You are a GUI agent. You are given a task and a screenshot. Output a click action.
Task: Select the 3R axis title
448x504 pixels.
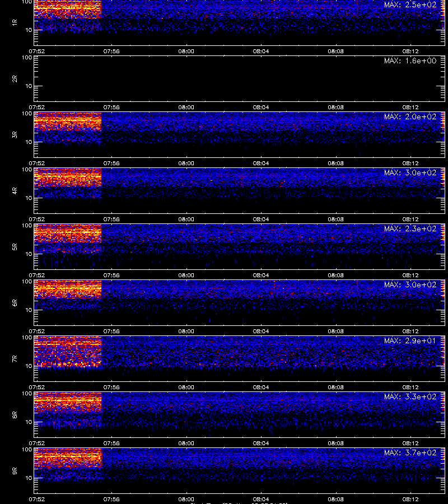(x=15, y=134)
